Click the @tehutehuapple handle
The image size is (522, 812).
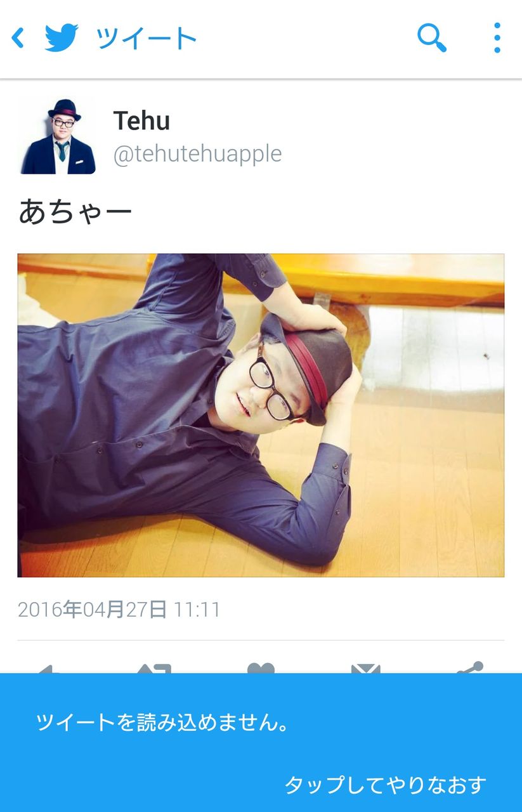tap(197, 154)
